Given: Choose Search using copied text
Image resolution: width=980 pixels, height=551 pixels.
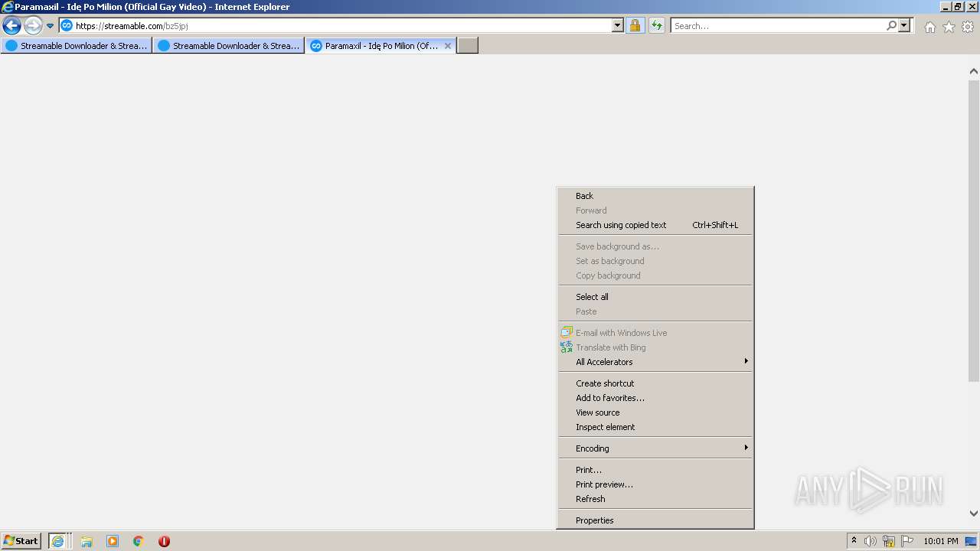Looking at the screenshot, I should point(655,225).
